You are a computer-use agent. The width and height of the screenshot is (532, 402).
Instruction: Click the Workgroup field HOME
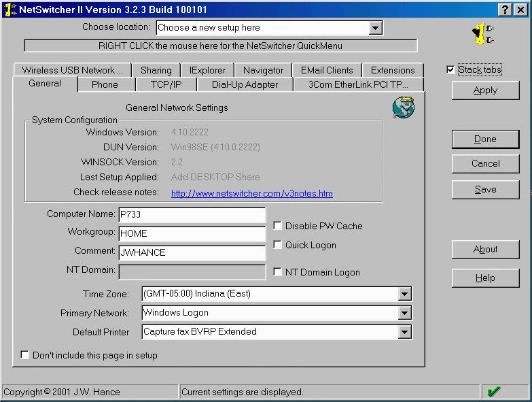192,233
